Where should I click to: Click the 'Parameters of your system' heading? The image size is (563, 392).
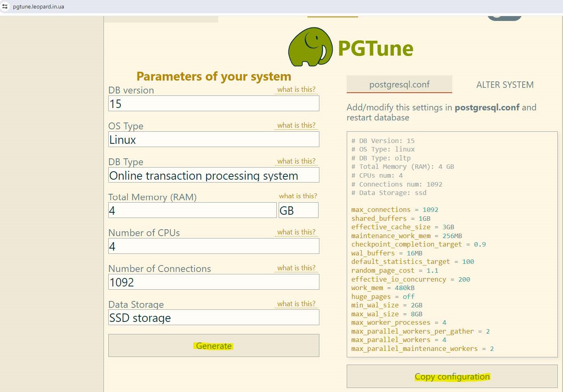tap(214, 76)
